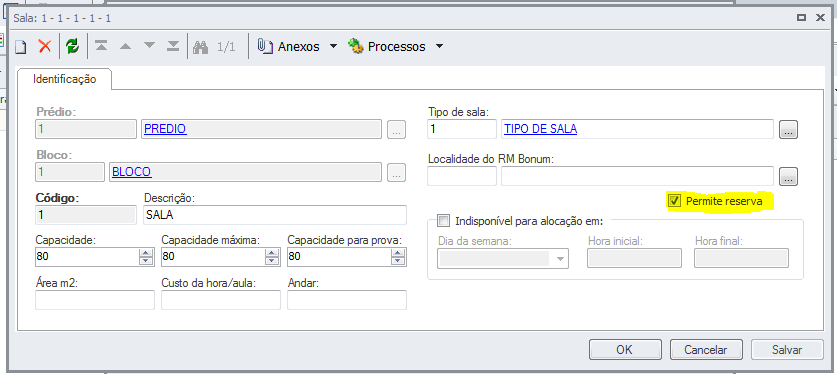Click the red X delete icon
The height and width of the screenshot is (374, 837).
[45, 46]
